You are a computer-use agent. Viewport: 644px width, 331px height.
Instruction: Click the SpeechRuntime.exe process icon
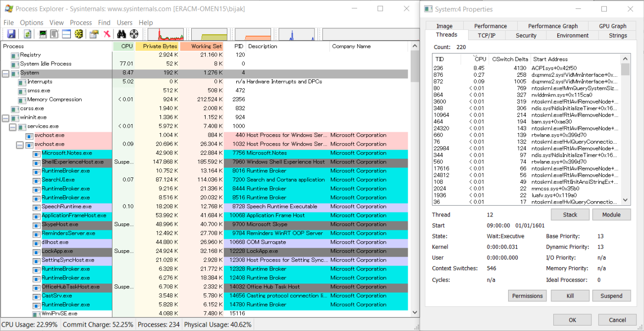[x=37, y=207]
